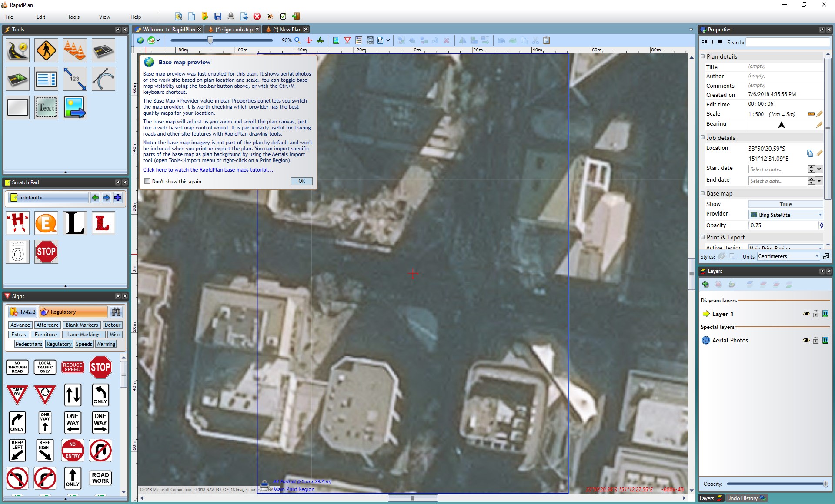835x504 pixels.
Task: Click the edit pencil icon for Scale
Action: click(819, 114)
